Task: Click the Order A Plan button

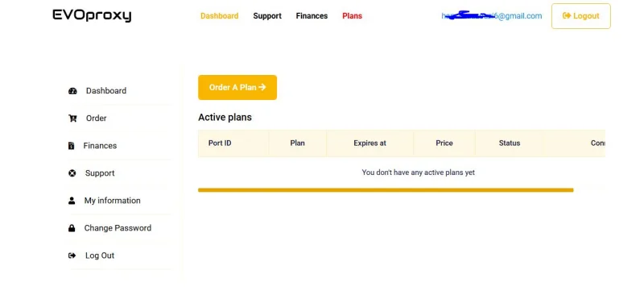Action: 237,87
